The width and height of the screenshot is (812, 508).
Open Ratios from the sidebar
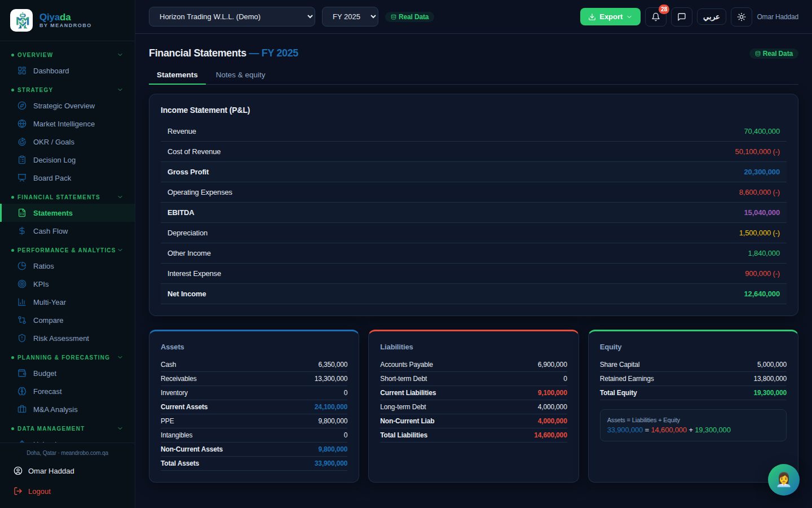click(43, 266)
